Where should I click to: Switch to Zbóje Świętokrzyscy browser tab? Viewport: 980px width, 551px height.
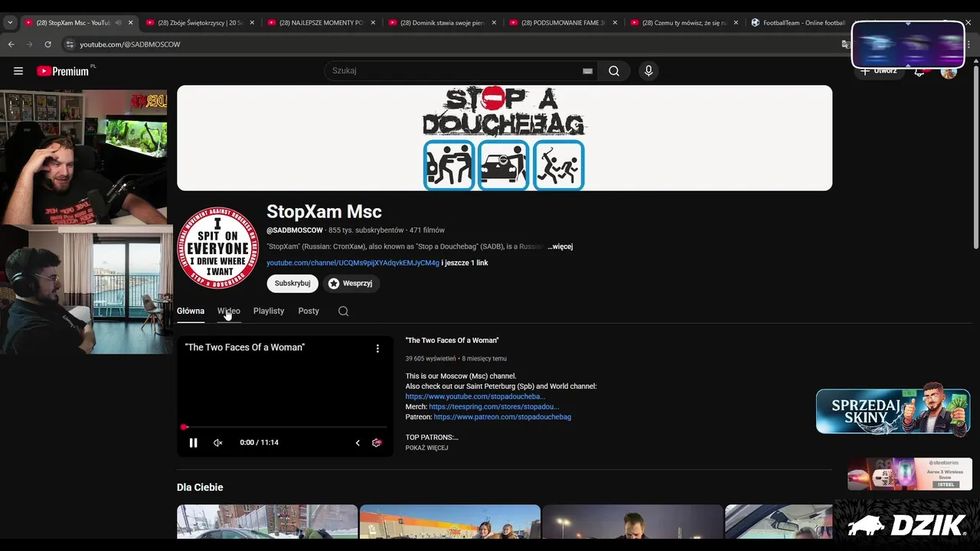click(x=201, y=23)
